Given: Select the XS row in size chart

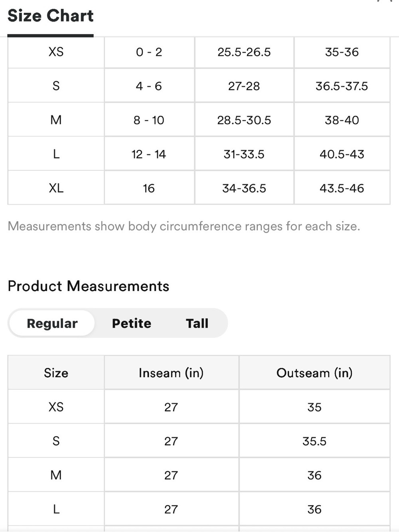Looking at the screenshot, I should pos(199,52).
